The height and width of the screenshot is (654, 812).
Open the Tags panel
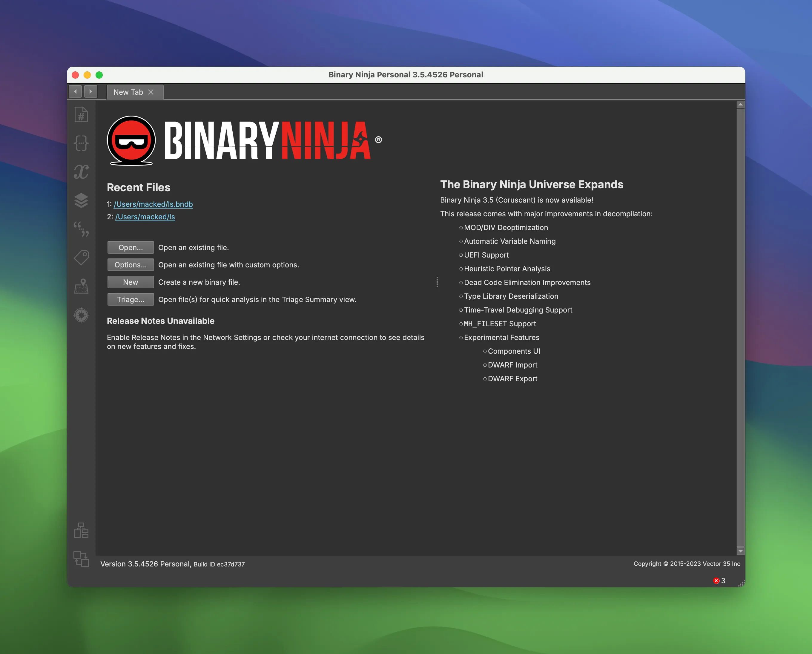(x=81, y=258)
